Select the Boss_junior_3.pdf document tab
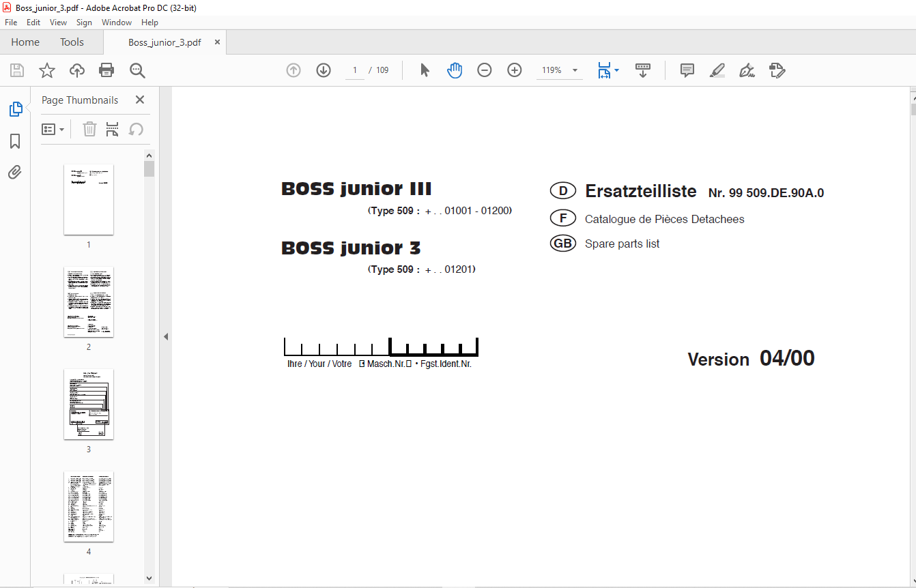Screen dimensions: 916x588 [x=164, y=42]
